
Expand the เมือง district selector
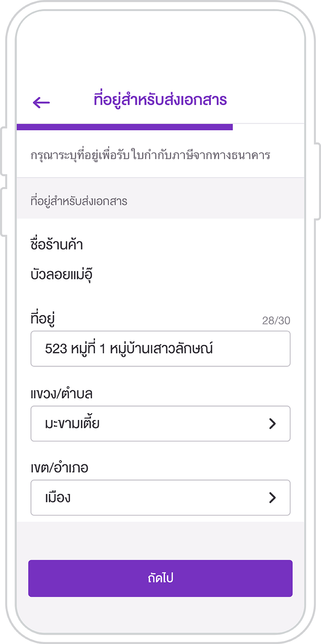[160, 498]
